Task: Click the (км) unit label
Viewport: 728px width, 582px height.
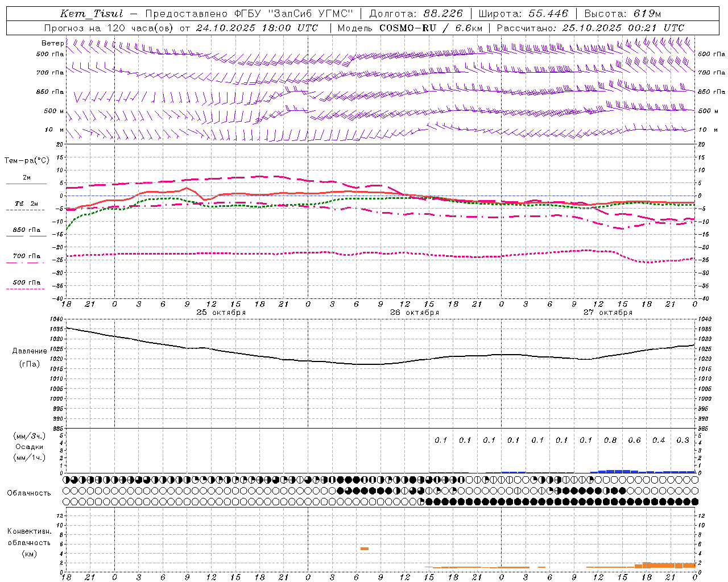Action: (x=30, y=553)
